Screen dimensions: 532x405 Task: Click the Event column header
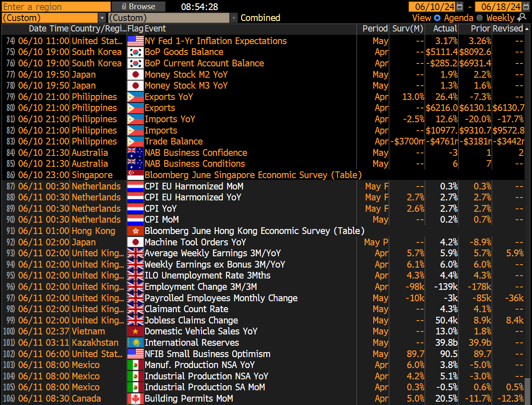pyautogui.click(x=155, y=29)
